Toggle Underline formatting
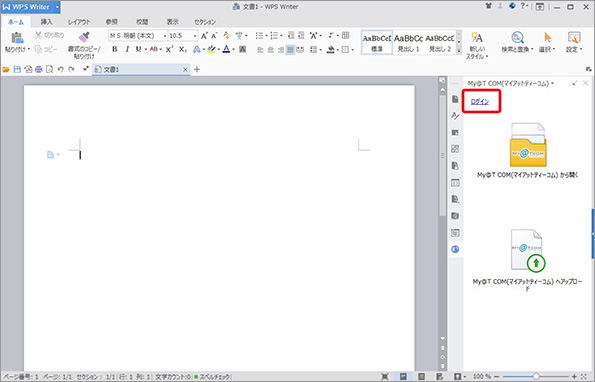This screenshot has width=595, height=382. [x=139, y=49]
